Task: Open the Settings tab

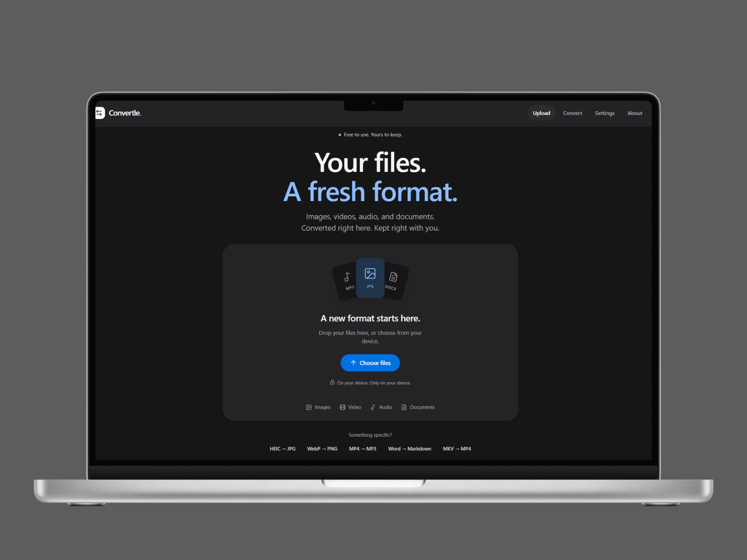Action: click(605, 113)
